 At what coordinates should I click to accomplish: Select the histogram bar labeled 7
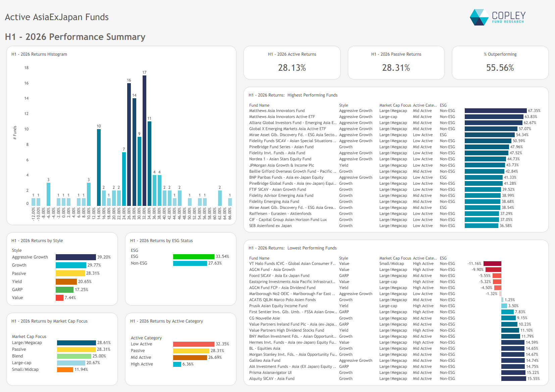click(124, 179)
